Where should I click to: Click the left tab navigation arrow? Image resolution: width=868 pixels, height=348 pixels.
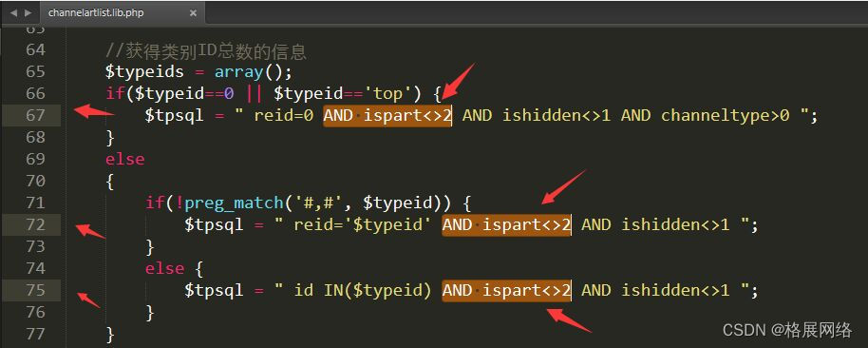13,12
